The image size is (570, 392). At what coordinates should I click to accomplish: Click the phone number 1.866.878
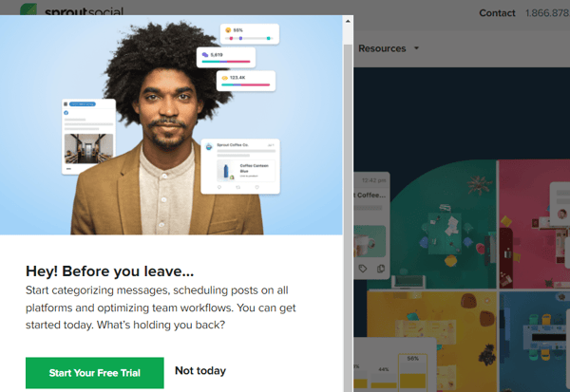(547, 13)
